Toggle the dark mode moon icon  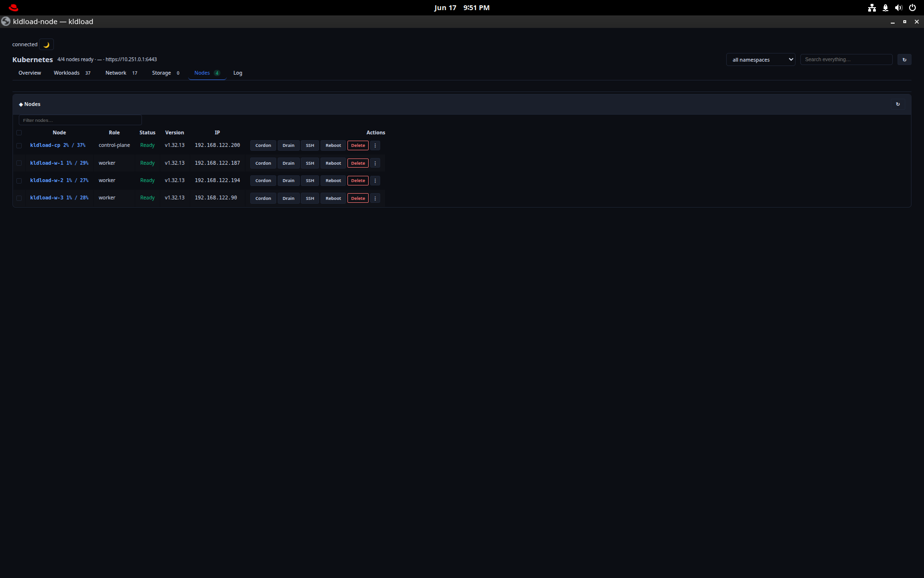[46, 45]
